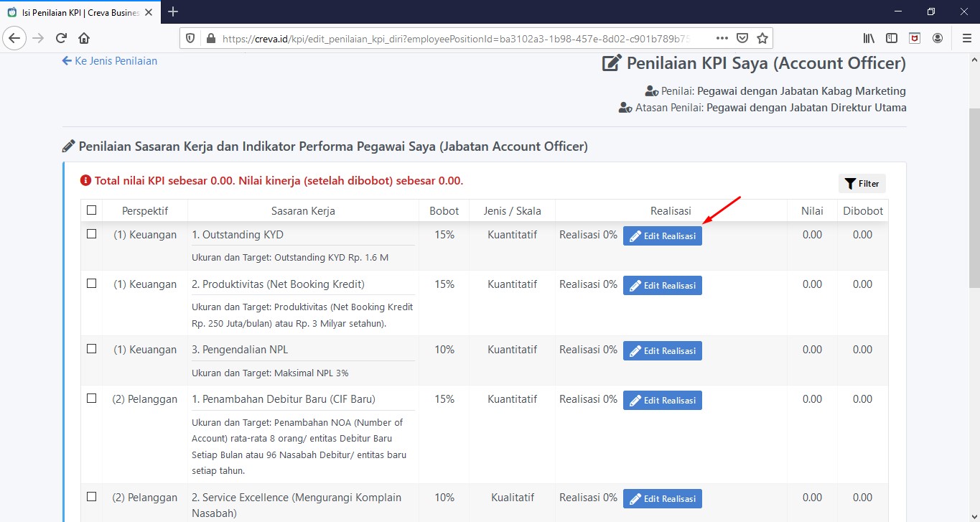Click Edit Realisasi for Outstanding KYD
Screen dimensions: 980x522
662,236
